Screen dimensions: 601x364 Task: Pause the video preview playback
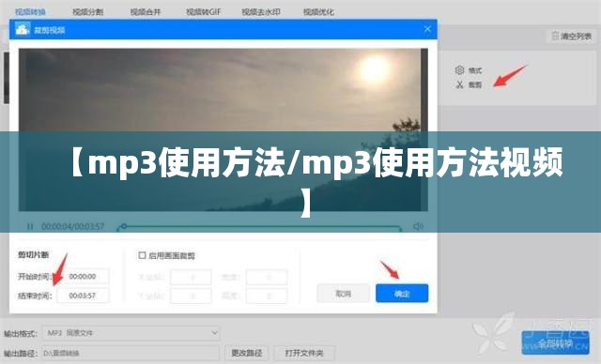point(30,227)
